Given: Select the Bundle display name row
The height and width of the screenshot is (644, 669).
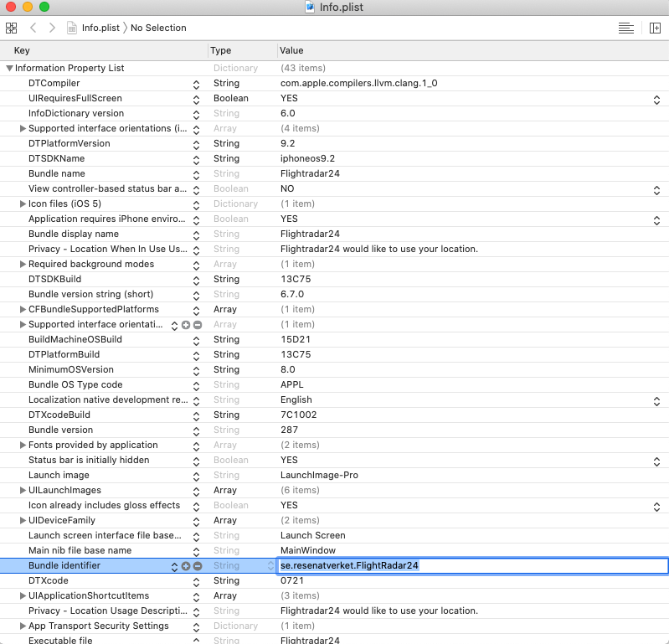Looking at the screenshot, I should (x=335, y=234).
